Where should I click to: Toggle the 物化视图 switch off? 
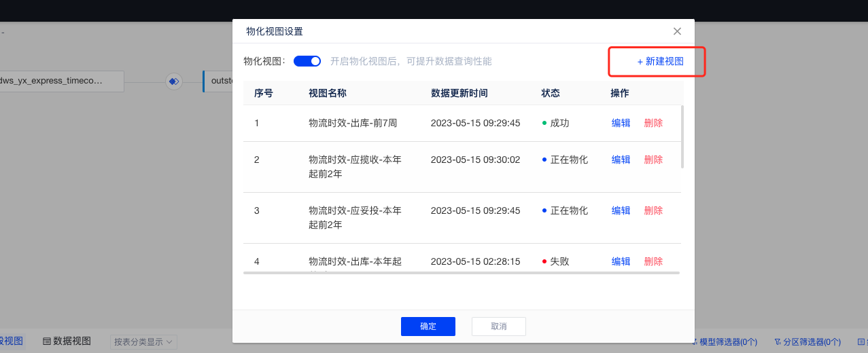tap(307, 61)
